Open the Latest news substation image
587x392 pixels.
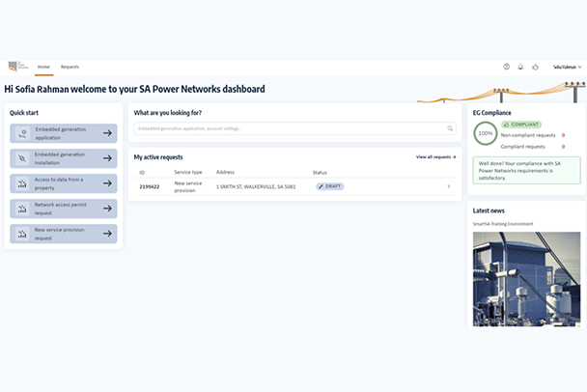(x=526, y=279)
